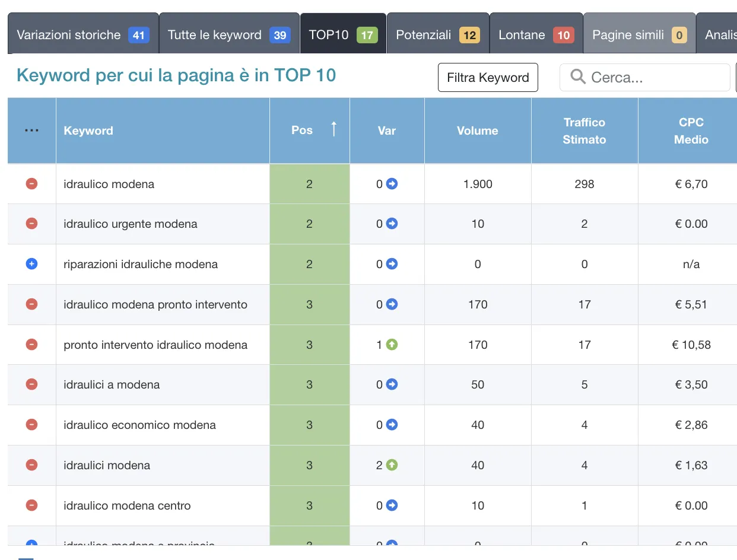The image size is (737, 560).
Task: Click the green up arrow in idraulici modena row
Action: tap(392, 465)
